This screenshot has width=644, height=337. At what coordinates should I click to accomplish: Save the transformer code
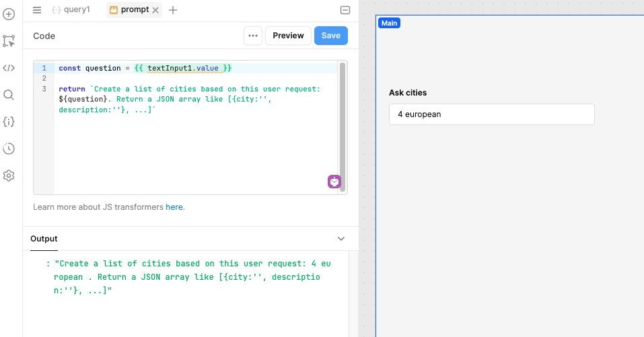(330, 36)
